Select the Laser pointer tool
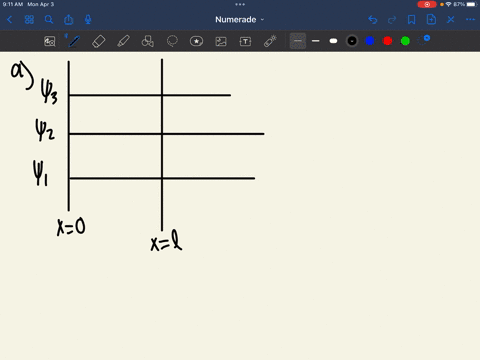Screen dimensions: 480x360 click(270, 41)
